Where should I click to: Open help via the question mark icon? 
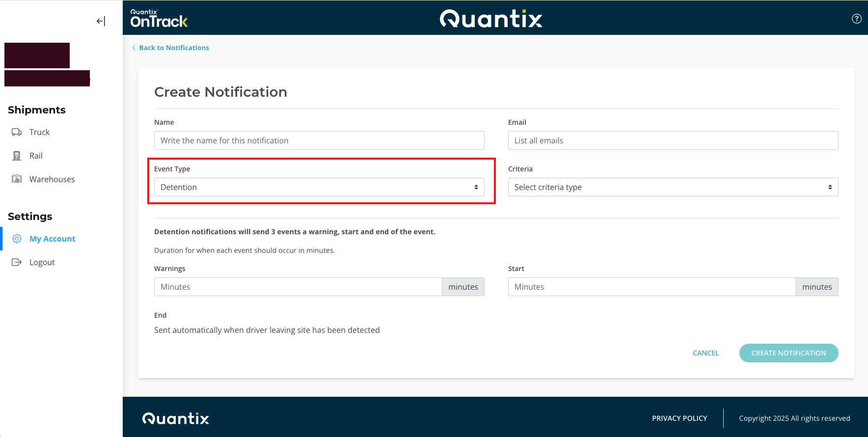tap(856, 19)
